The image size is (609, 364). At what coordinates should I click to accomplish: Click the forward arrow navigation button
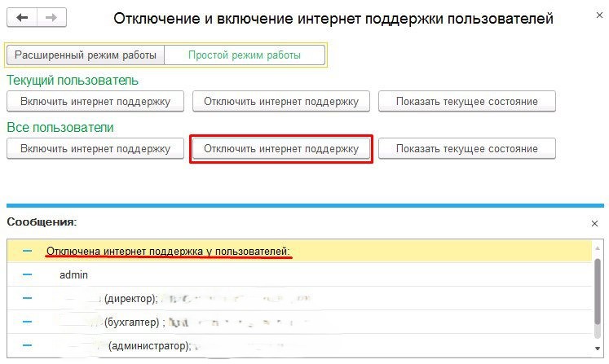(51, 17)
